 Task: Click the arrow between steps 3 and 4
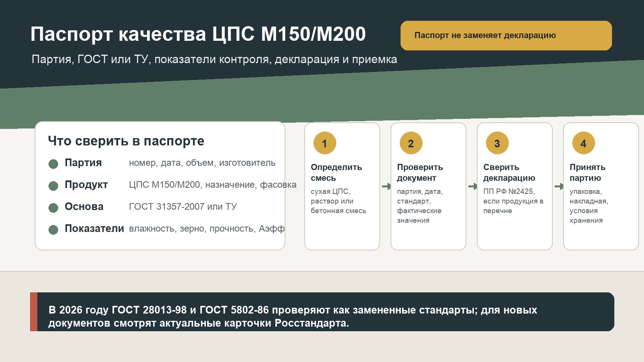point(559,186)
